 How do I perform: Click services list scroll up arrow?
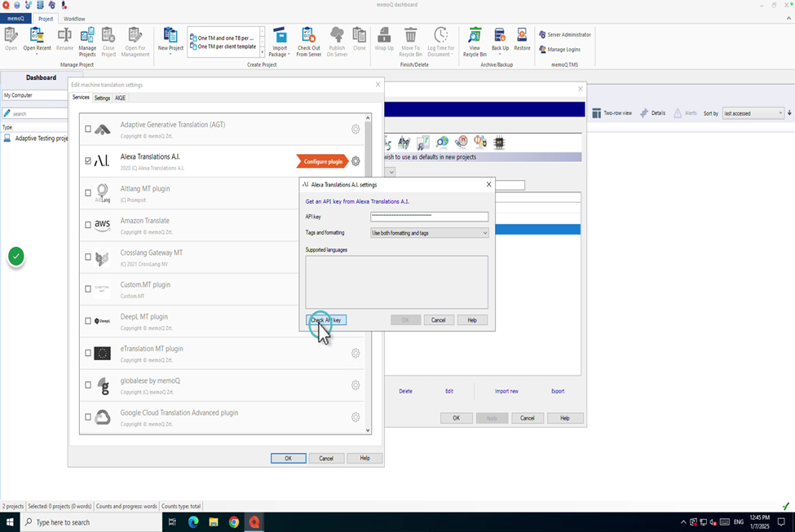(x=368, y=117)
